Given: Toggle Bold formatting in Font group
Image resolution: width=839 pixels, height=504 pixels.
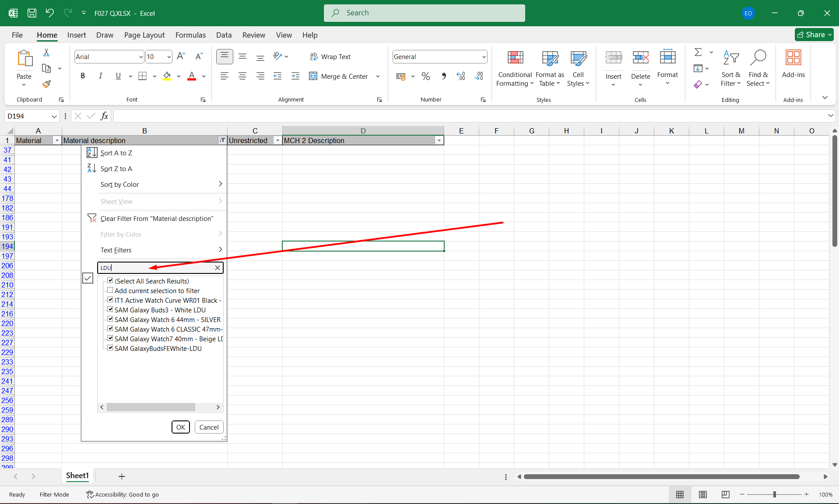Looking at the screenshot, I should [x=82, y=76].
